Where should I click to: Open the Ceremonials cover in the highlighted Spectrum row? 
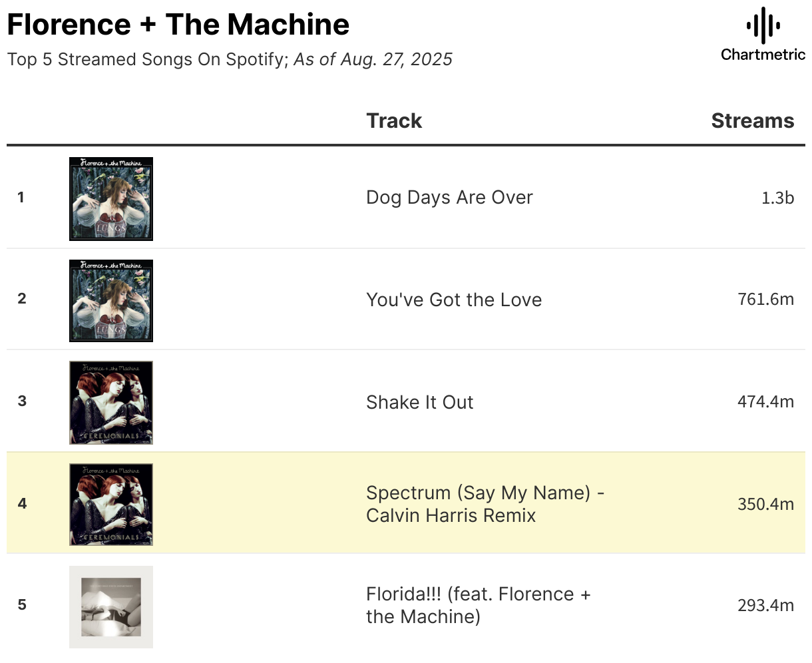[x=111, y=504]
